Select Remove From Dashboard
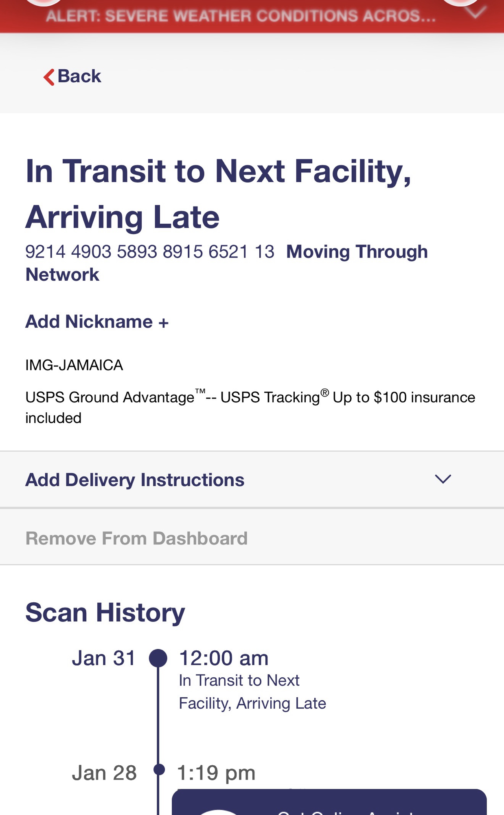This screenshot has width=504, height=815. pyautogui.click(x=136, y=538)
